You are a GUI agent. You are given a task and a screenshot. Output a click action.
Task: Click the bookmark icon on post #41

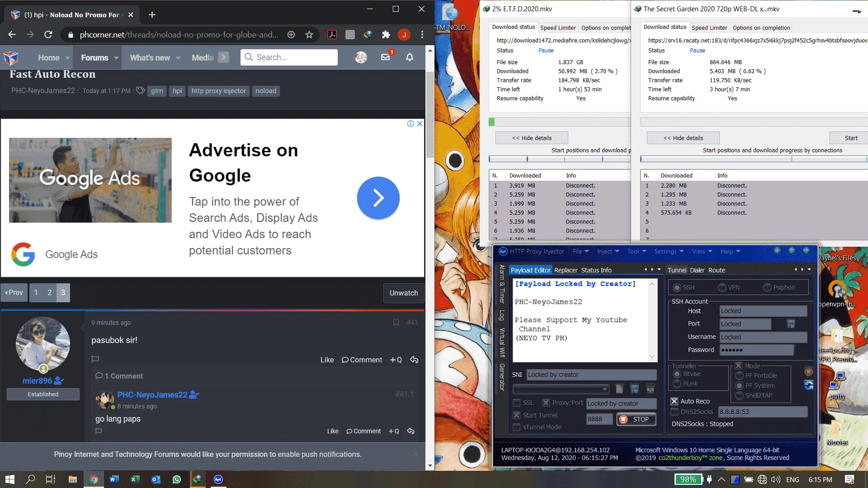[x=396, y=322]
